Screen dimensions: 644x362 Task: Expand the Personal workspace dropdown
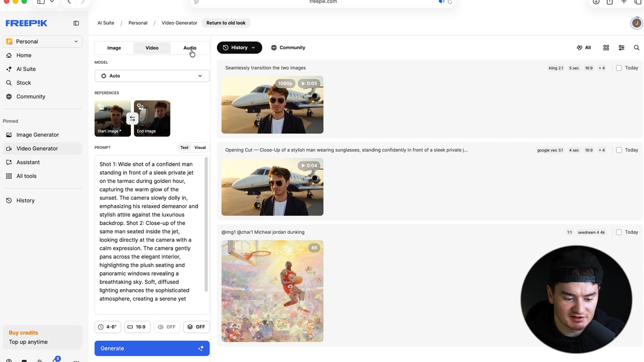42,42
